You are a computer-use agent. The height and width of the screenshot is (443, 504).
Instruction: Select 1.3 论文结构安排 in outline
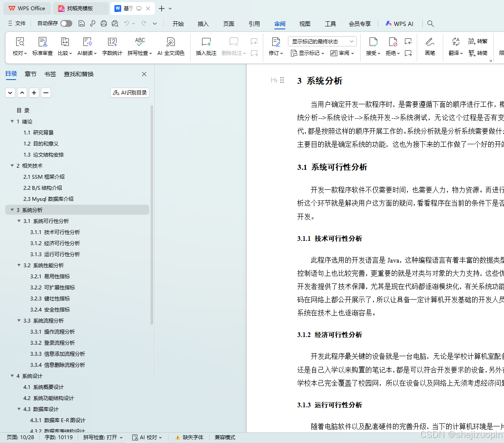43,155
